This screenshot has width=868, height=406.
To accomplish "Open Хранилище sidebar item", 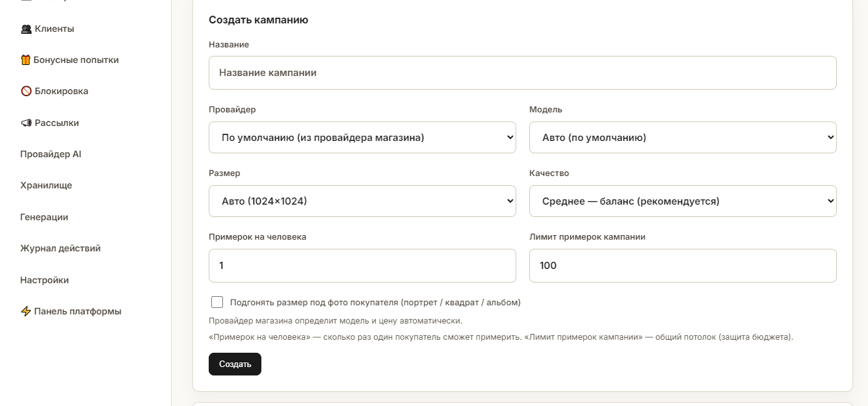I will tap(46, 185).
